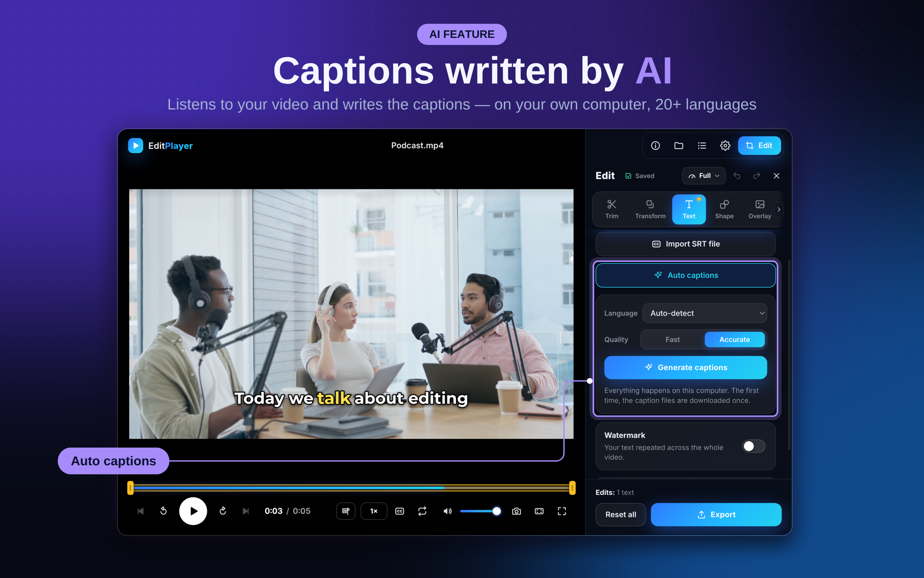
Task: Skip forward with the forward icon
Action: click(223, 511)
